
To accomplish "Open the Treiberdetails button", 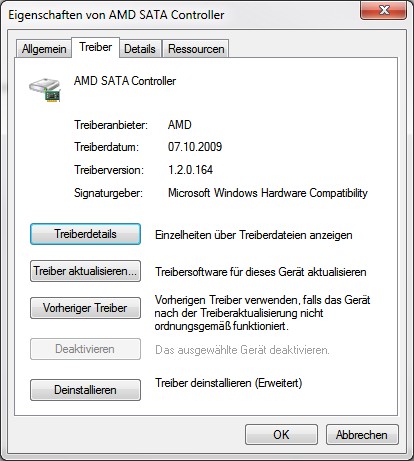I will 85,234.
